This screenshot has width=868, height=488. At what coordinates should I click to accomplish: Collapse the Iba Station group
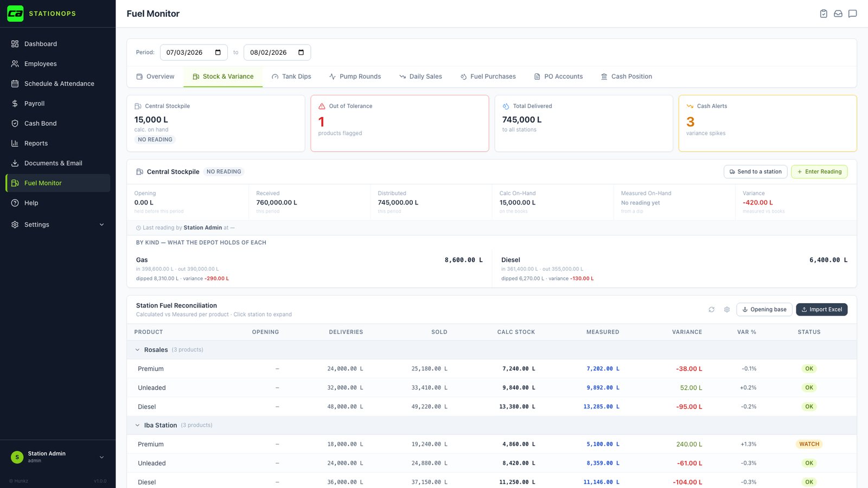(137, 426)
